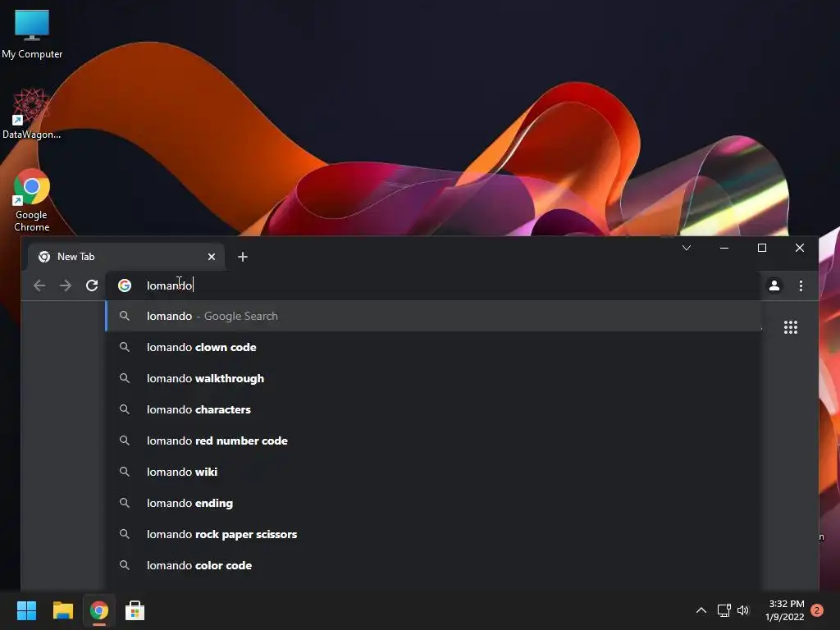Open the Google apps grid

pos(791,327)
